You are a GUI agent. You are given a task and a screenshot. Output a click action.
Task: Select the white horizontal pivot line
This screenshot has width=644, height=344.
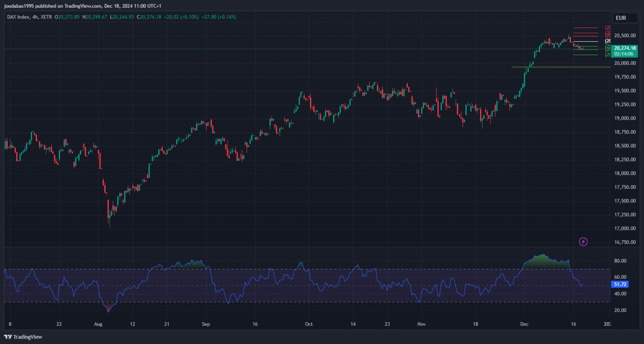[585, 41]
